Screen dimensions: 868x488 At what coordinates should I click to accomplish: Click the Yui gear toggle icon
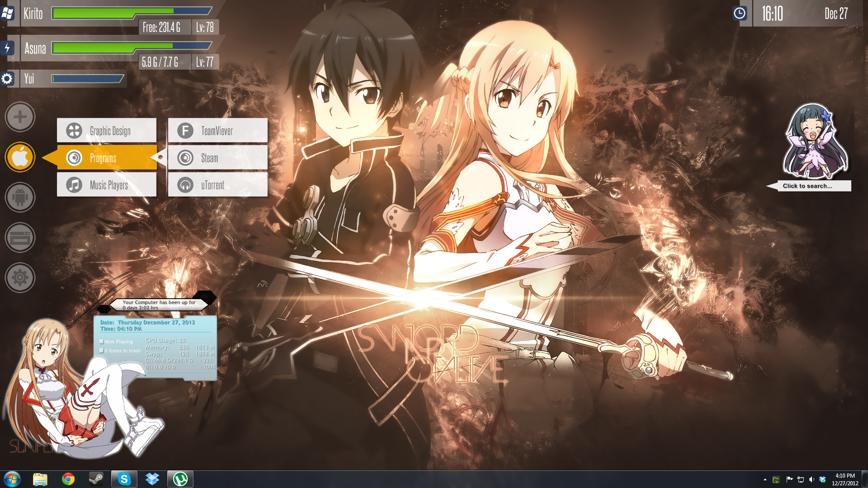pyautogui.click(x=7, y=79)
